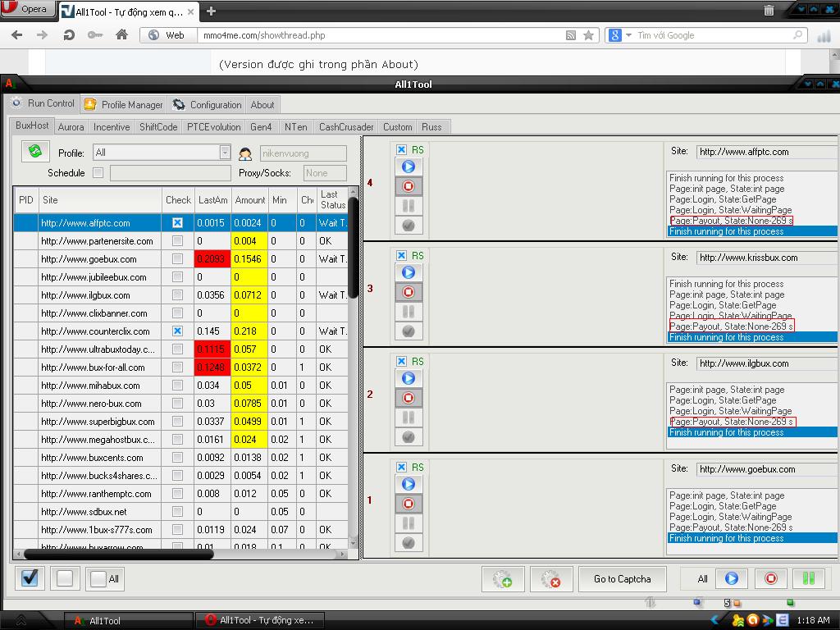Click All1Tool taskbar button
This screenshot has height=630, width=840.
129,620
